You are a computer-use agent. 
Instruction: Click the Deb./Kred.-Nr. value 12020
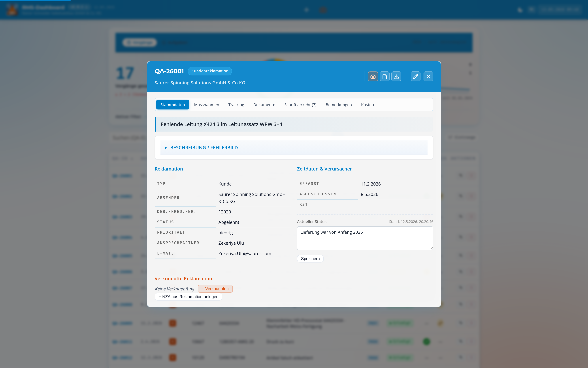click(x=225, y=212)
